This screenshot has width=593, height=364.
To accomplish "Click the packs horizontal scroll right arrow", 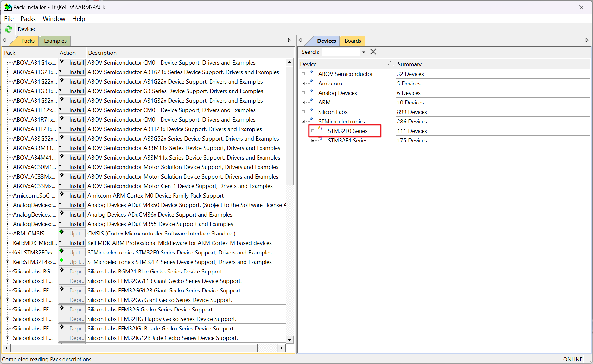I will [282, 348].
